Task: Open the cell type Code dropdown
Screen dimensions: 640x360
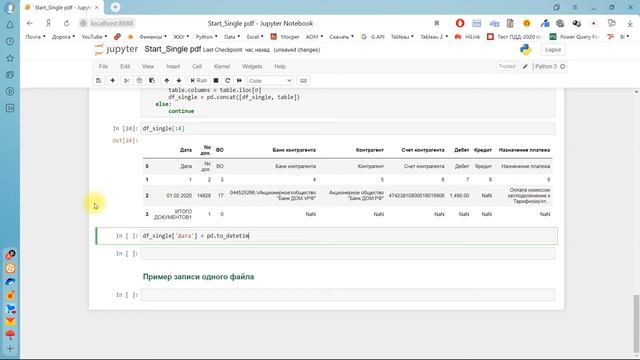Action: 270,81
